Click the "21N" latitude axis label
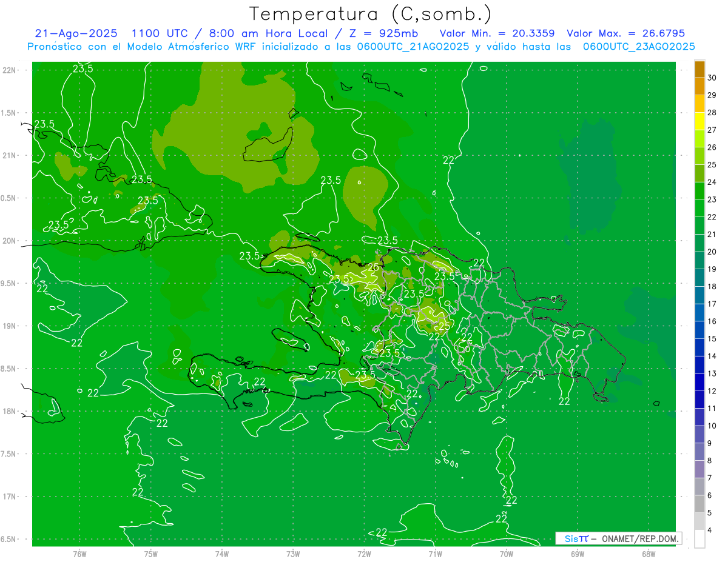The height and width of the screenshot is (562, 728). 8,155
